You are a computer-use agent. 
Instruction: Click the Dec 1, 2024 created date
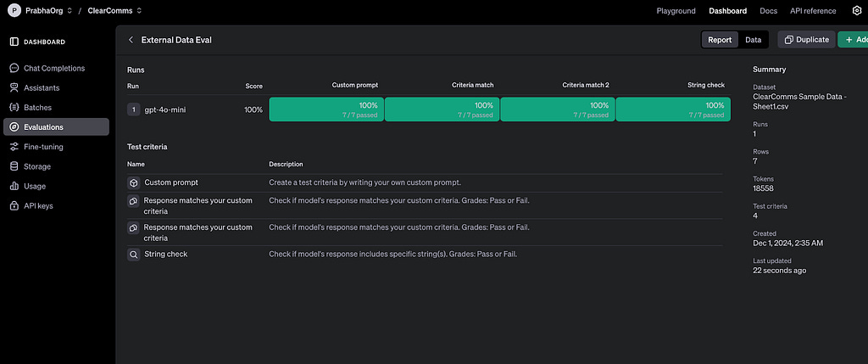[788, 244]
